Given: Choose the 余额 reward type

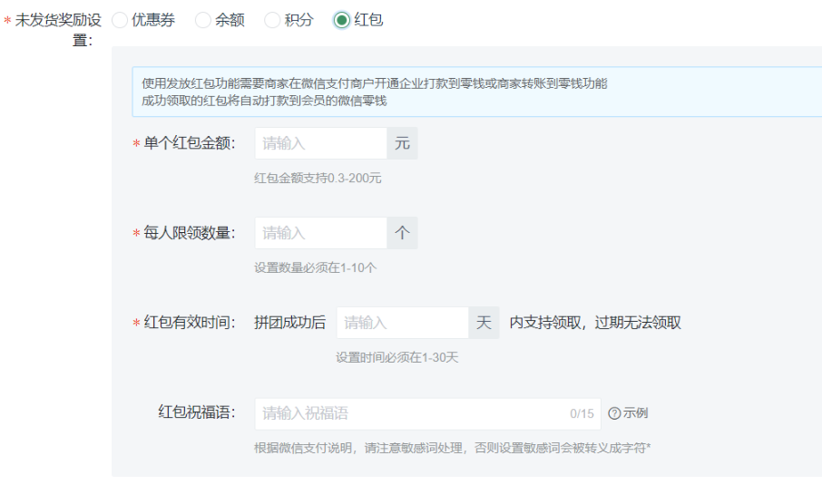Looking at the screenshot, I should [203, 20].
